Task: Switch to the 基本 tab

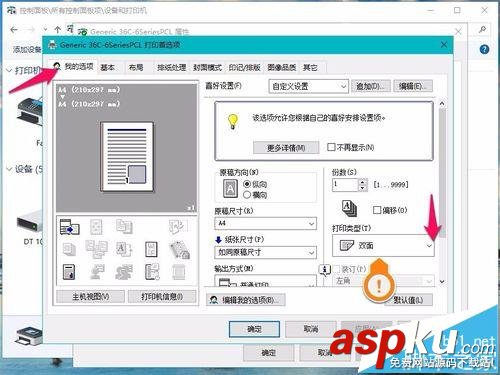Action: (x=108, y=68)
